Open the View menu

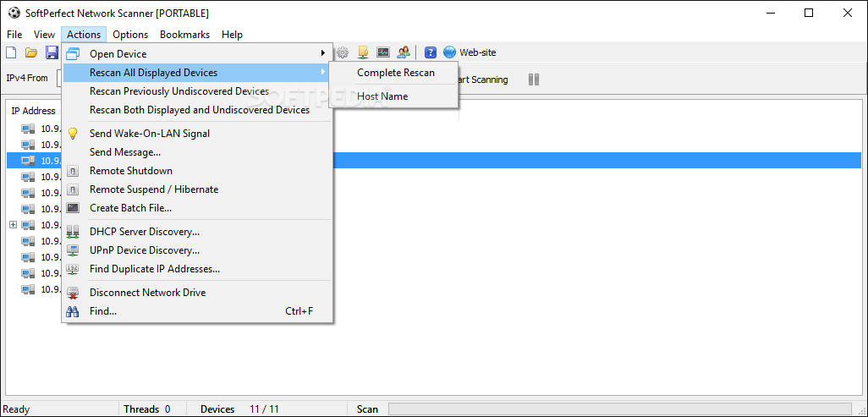pyautogui.click(x=44, y=35)
